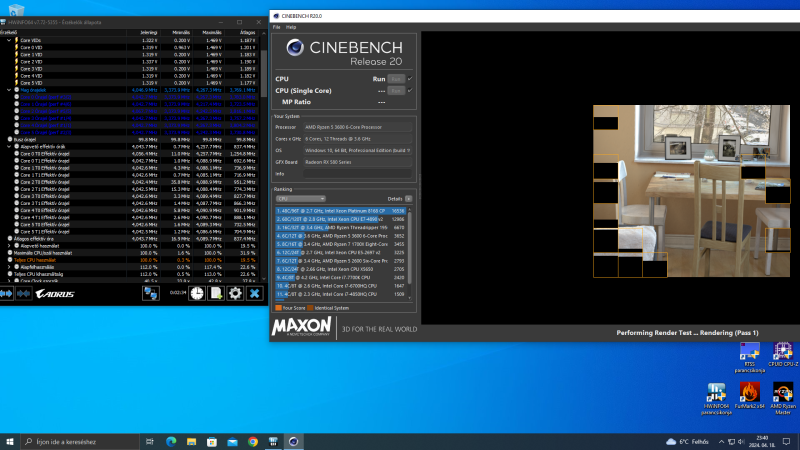800x450 pixels.
Task: Select ranking entry AMD Ryzen 7 1700X
Action: click(x=340, y=244)
